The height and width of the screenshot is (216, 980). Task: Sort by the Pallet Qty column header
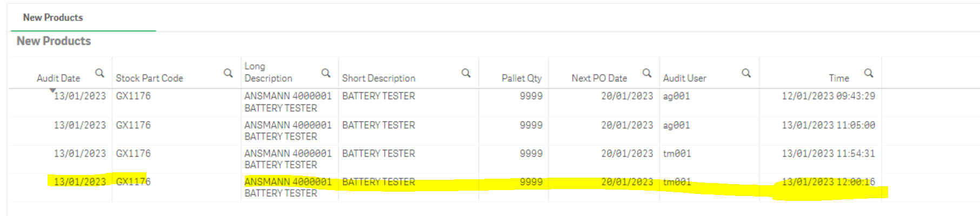coord(521,78)
